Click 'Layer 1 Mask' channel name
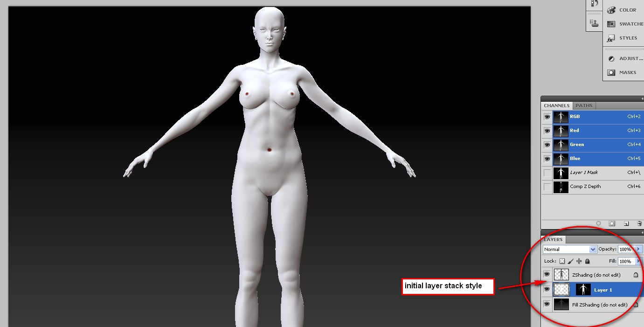644x327 pixels. (584, 173)
